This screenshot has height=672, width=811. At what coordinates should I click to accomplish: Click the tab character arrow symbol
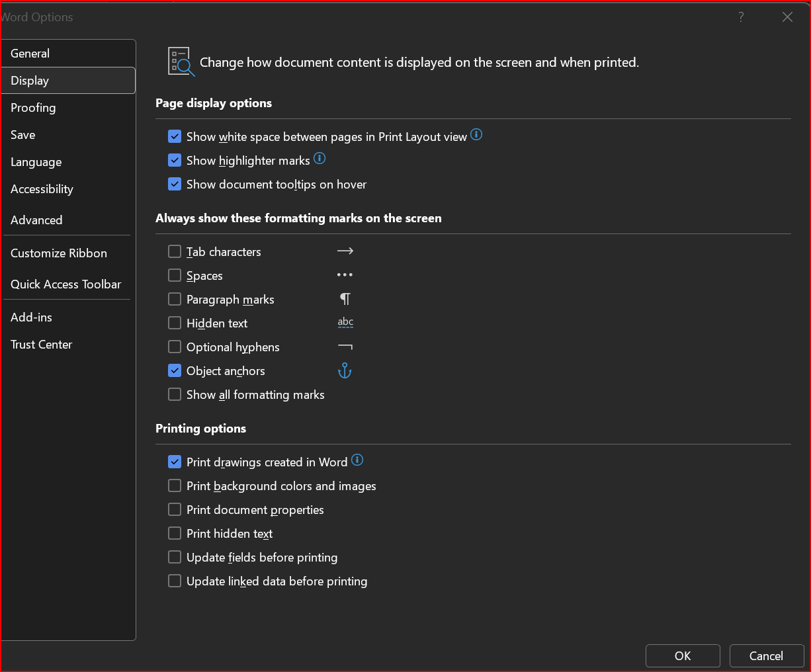[x=345, y=251]
